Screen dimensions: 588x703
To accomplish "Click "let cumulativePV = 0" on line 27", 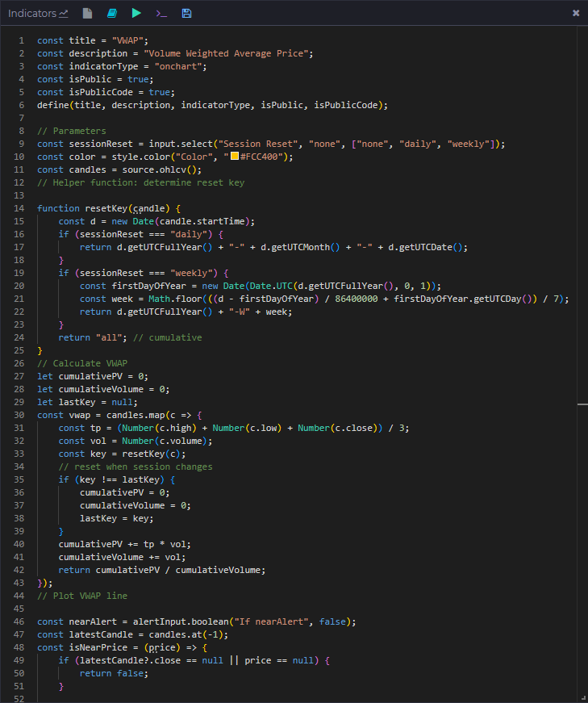I will coord(90,376).
